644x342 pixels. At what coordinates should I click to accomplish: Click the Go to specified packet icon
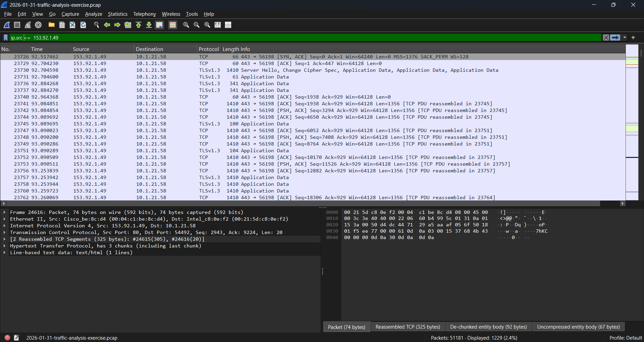click(x=128, y=25)
